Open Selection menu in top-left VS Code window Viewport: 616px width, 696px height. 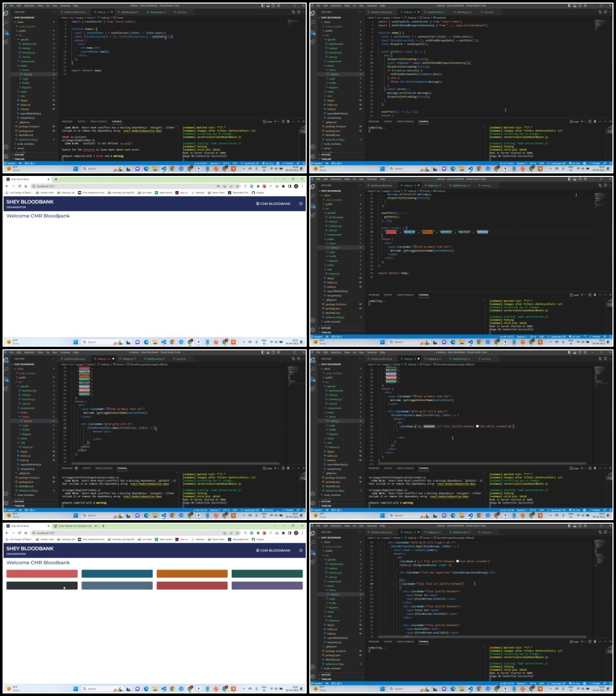29,6
